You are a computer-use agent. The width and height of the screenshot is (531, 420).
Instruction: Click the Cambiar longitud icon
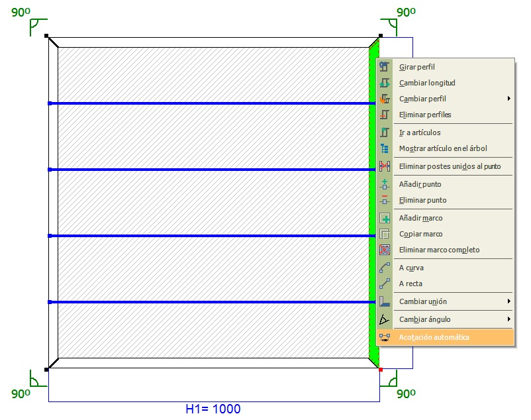[x=385, y=83]
